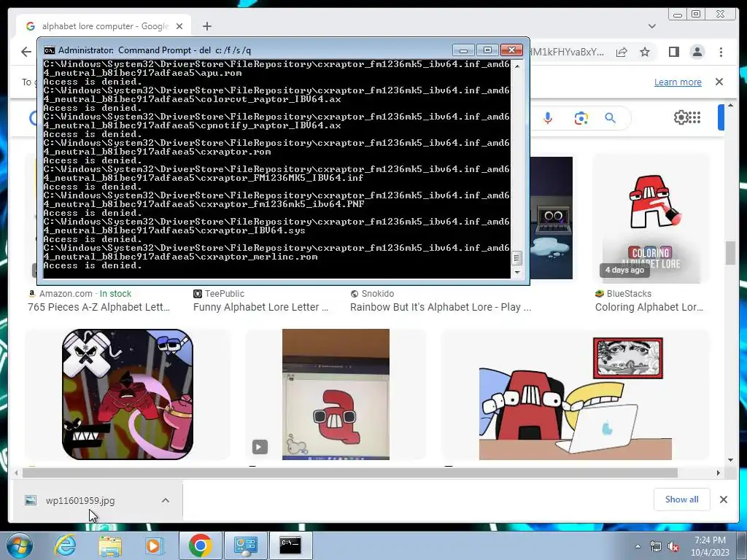Click the Google search magnifier
The image size is (747, 560).
pos(611,117)
